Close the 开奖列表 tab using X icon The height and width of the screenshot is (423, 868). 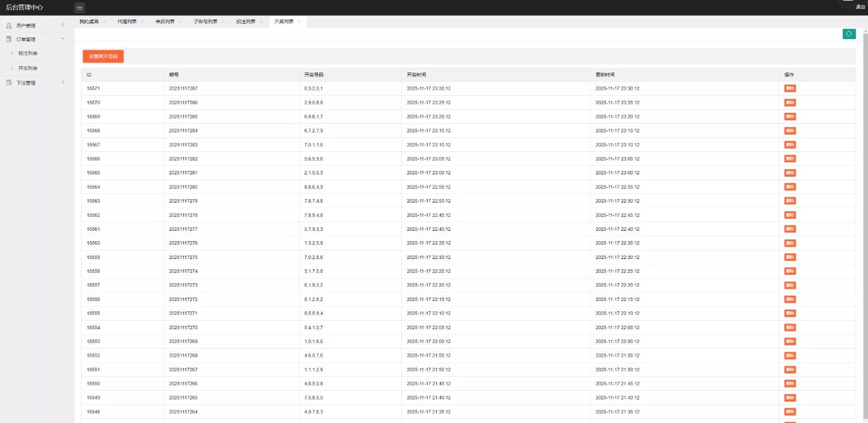299,22
